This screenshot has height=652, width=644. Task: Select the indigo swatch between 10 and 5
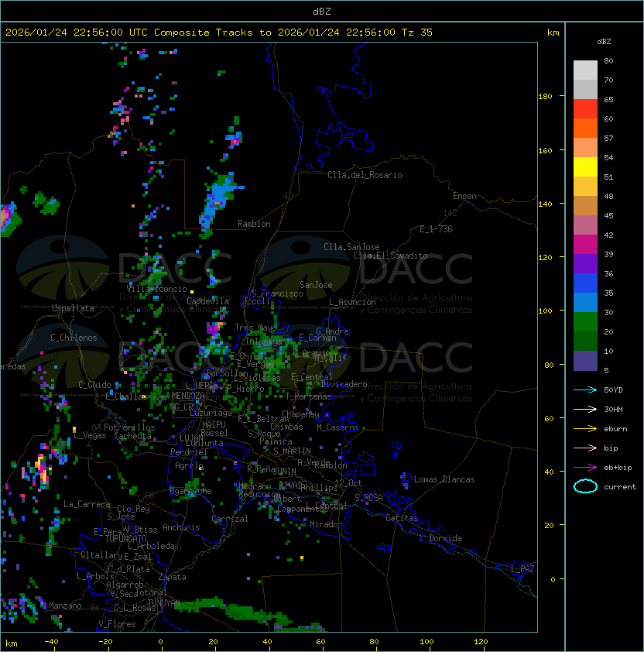(x=585, y=361)
